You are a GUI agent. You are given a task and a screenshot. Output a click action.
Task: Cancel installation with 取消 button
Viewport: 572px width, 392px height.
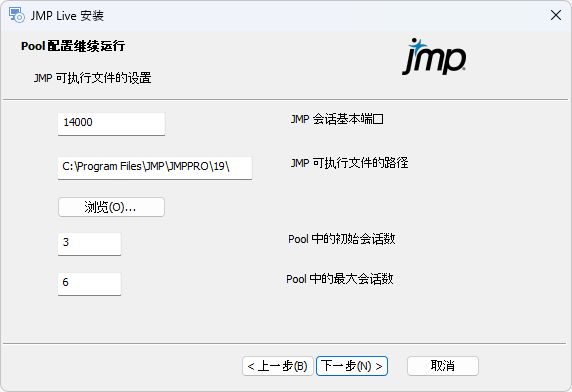(442, 366)
